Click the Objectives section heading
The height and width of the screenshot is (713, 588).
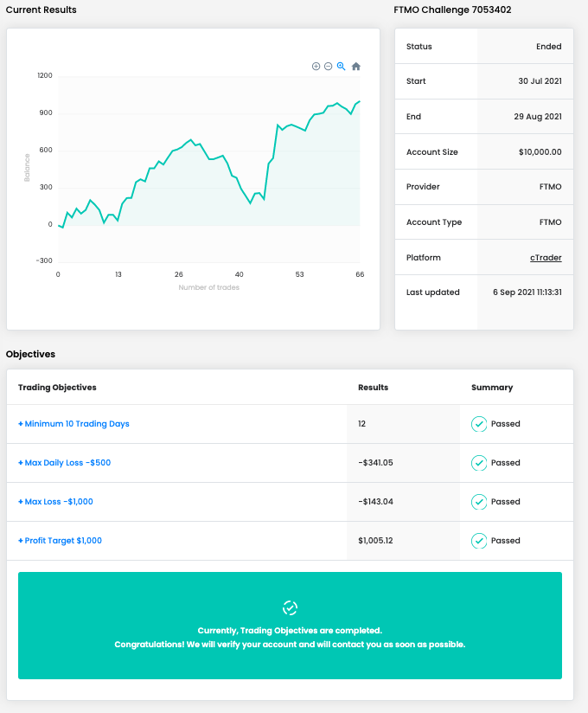(x=30, y=354)
